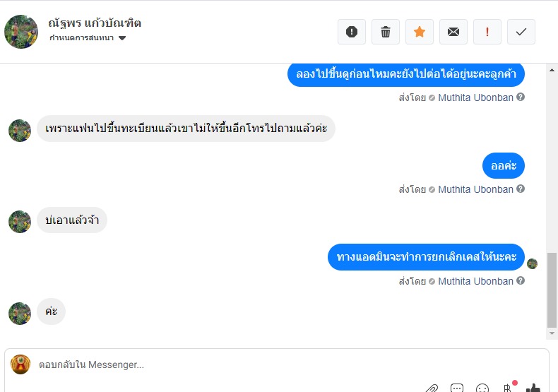Viewport: 558px width, 392px height.
Task: Click help icon beside top Muthita Ubonban
Action: tap(521, 97)
